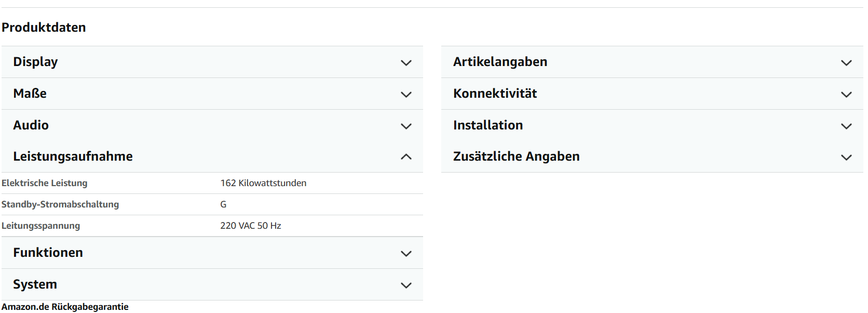Click the System chevron arrow
The image size is (868, 313).
click(x=406, y=285)
